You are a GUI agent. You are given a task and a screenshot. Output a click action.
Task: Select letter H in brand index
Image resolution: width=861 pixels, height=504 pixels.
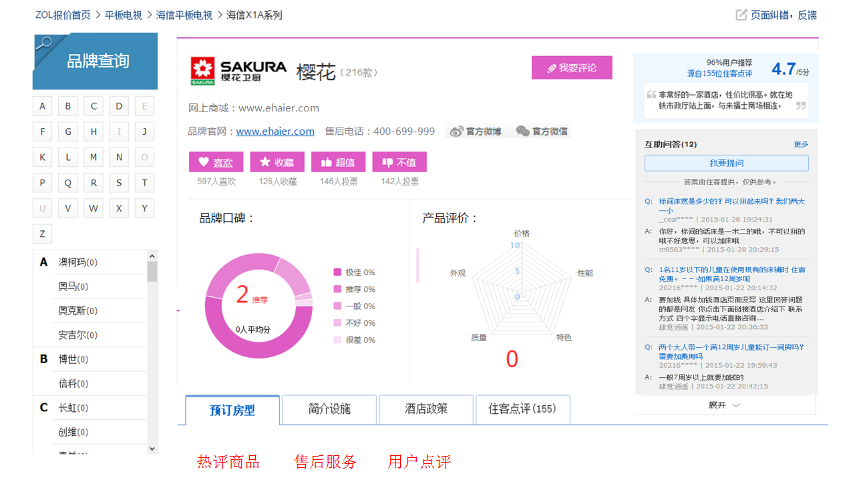point(94,132)
